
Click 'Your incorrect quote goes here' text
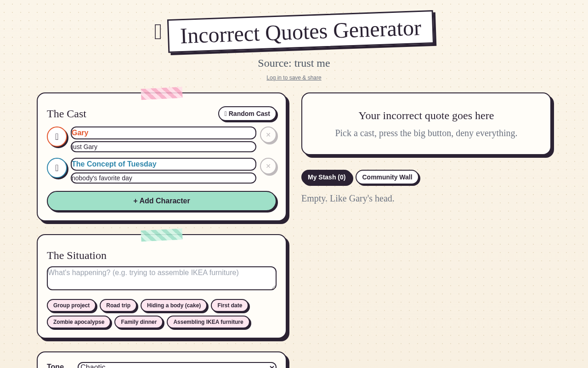tap(426, 115)
